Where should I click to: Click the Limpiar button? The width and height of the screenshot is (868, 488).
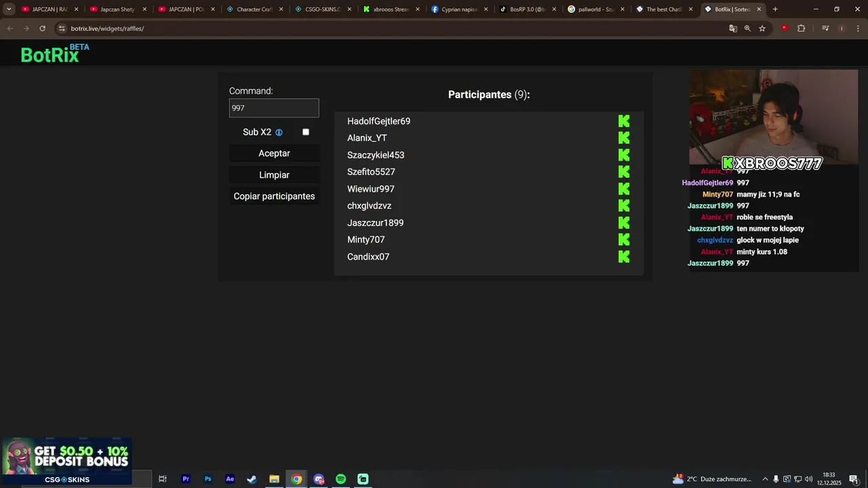pos(274,175)
